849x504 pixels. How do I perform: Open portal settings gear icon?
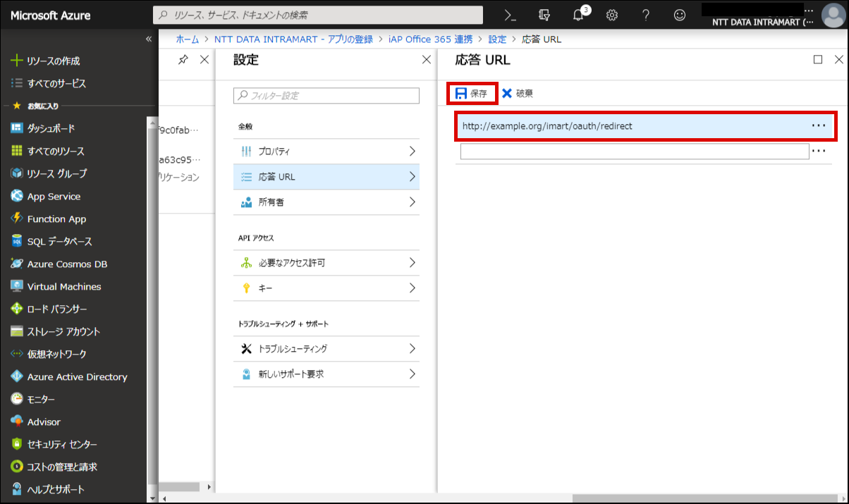click(612, 15)
